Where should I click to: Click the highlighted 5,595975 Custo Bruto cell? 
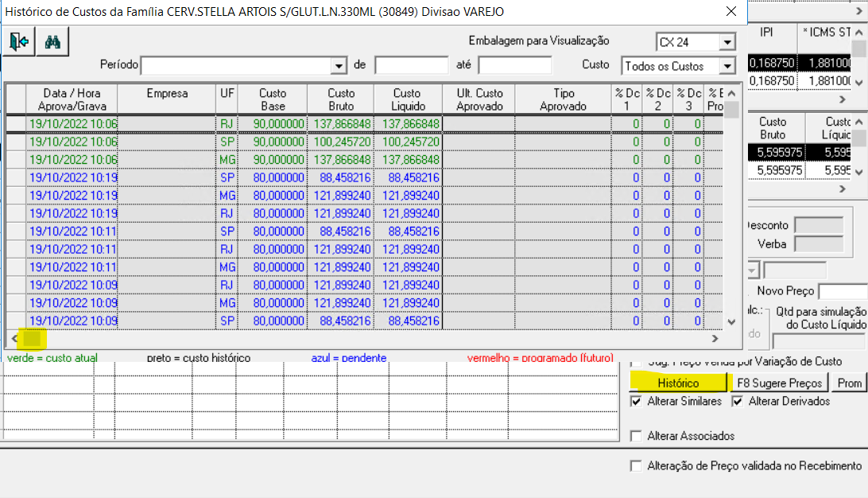pos(777,152)
